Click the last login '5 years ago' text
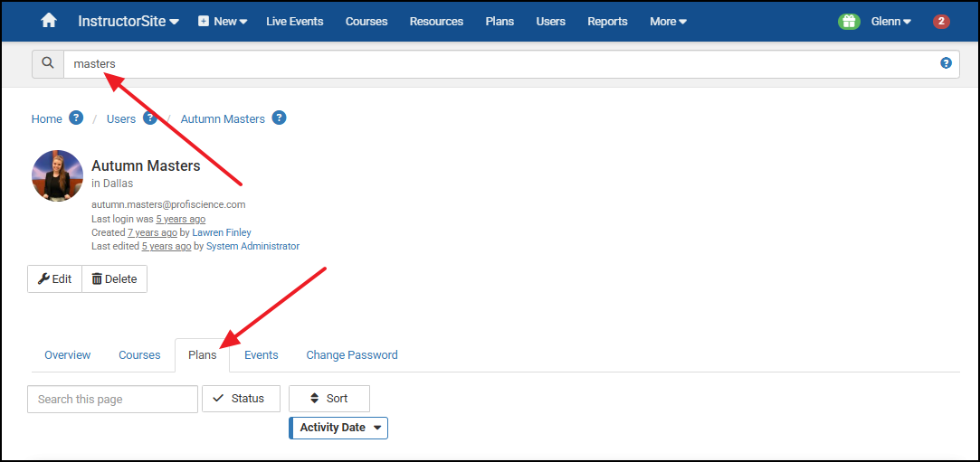Viewport: 980px width, 462px height. pos(181,219)
